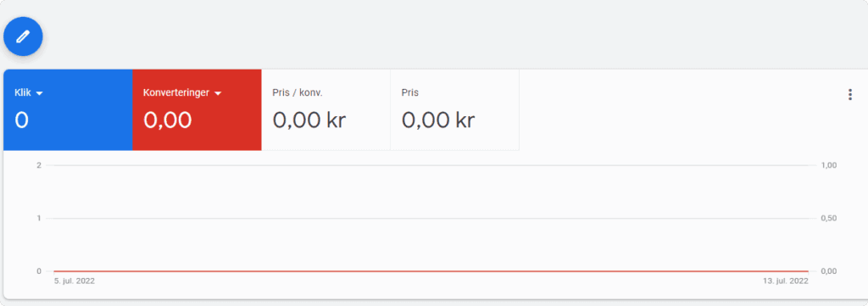Image resolution: width=868 pixels, height=306 pixels.
Task: Click the 0,00 kr value under Pris
Action: pyautogui.click(x=438, y=120)
